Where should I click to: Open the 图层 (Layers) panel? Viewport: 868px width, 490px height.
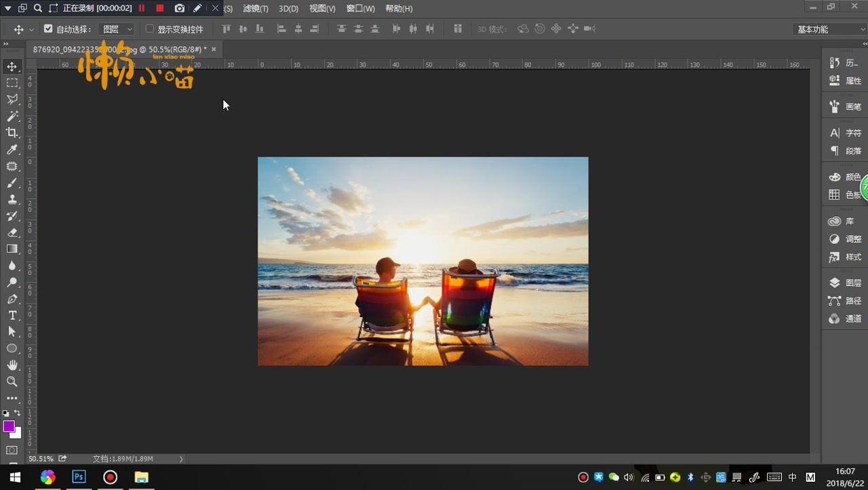tap(845, 283)
